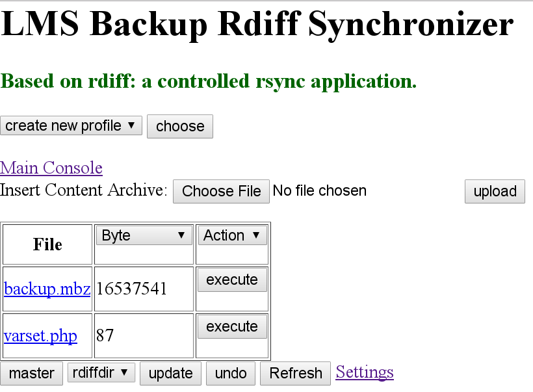Click the Refresh button
This screenshot has height=392, width=533.
295,373
